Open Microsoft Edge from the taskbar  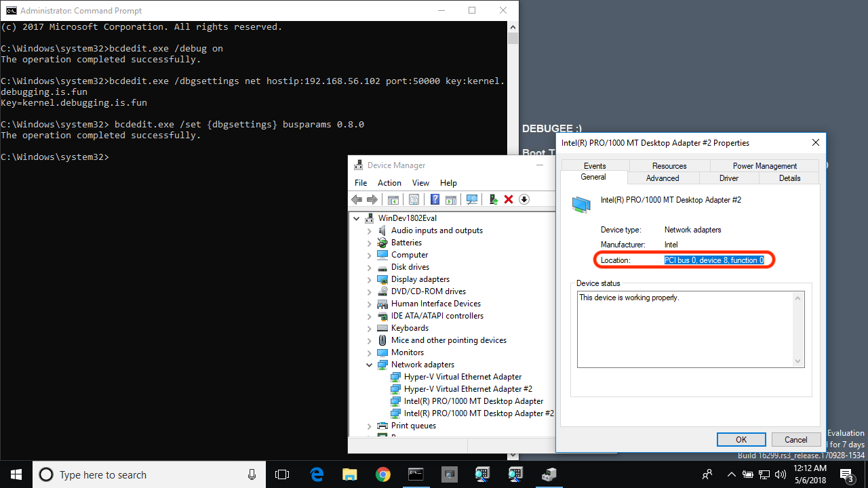click(x=317, y=474)
